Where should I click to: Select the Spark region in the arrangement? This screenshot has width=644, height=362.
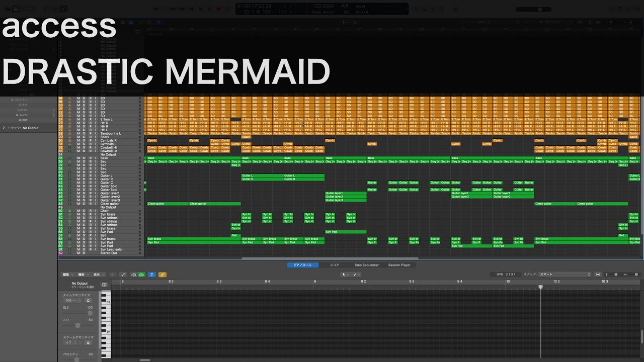[246, 137]
